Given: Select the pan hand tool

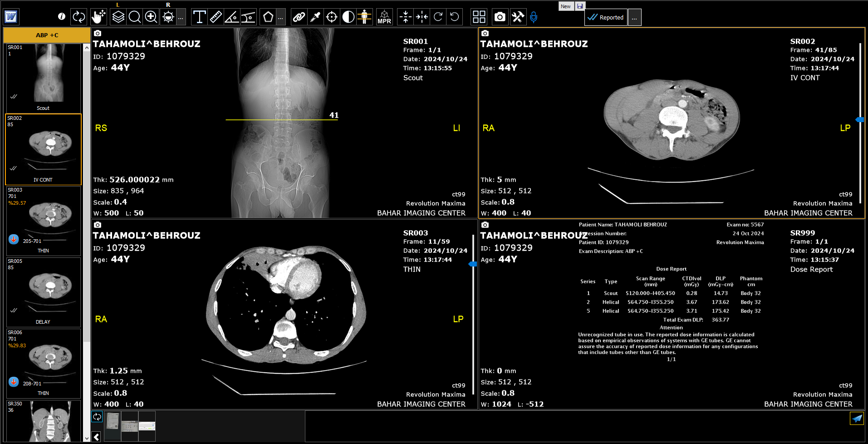Looking at the screenshot, I should (98, 17).
